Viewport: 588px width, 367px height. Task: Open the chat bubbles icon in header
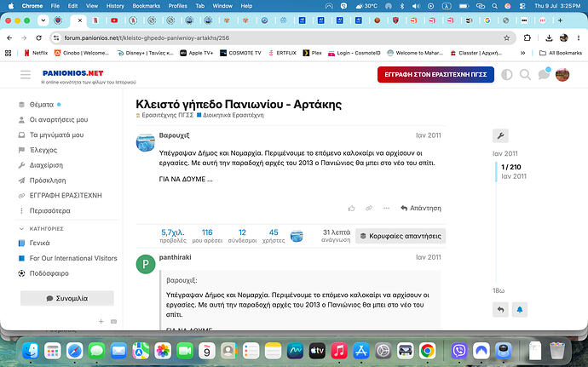[x=544, y=74]
